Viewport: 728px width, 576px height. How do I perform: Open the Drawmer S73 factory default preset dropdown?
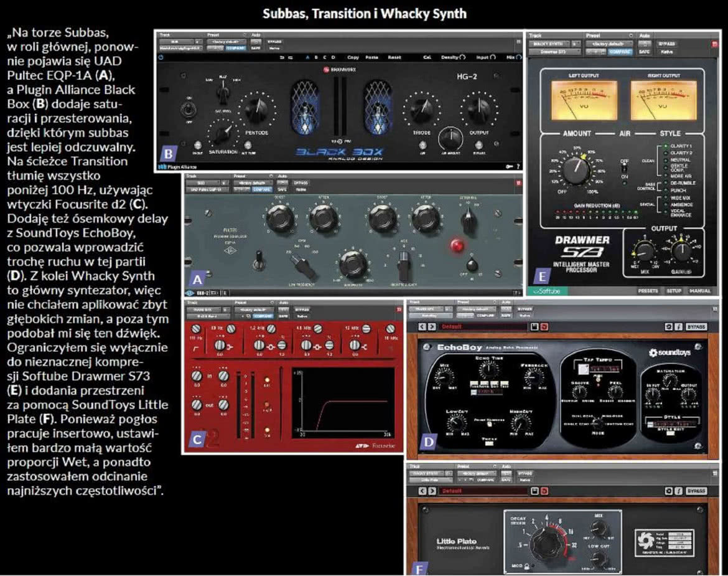coord(609,44)
